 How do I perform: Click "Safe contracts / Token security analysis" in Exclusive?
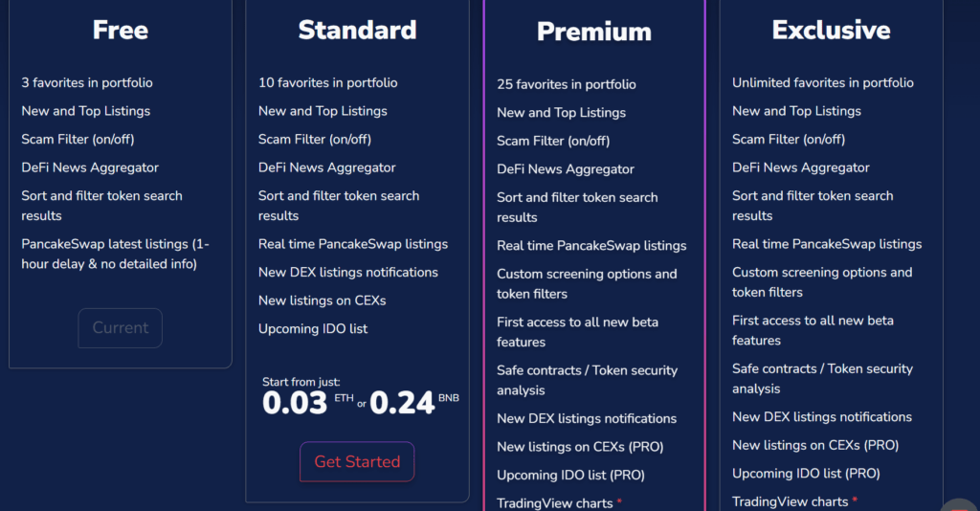click(x=822, y=379)
